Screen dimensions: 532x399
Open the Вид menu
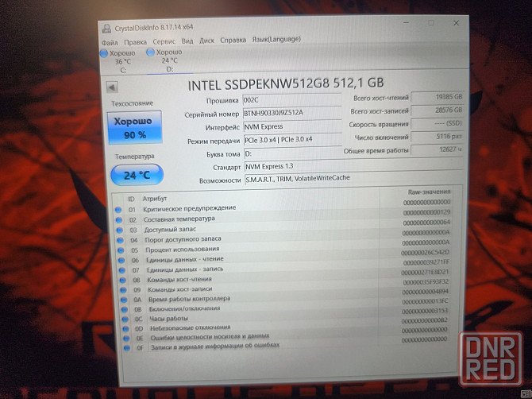point(187,41)
